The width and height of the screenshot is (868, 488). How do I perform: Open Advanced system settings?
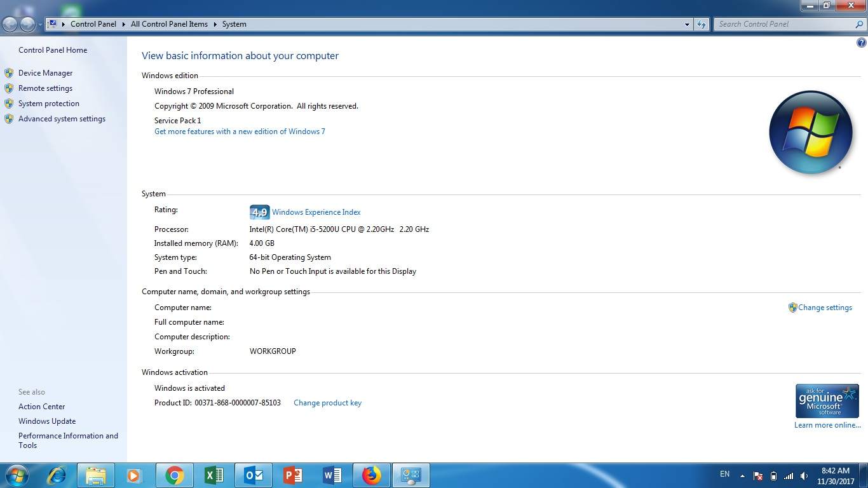tap(62, 119)
